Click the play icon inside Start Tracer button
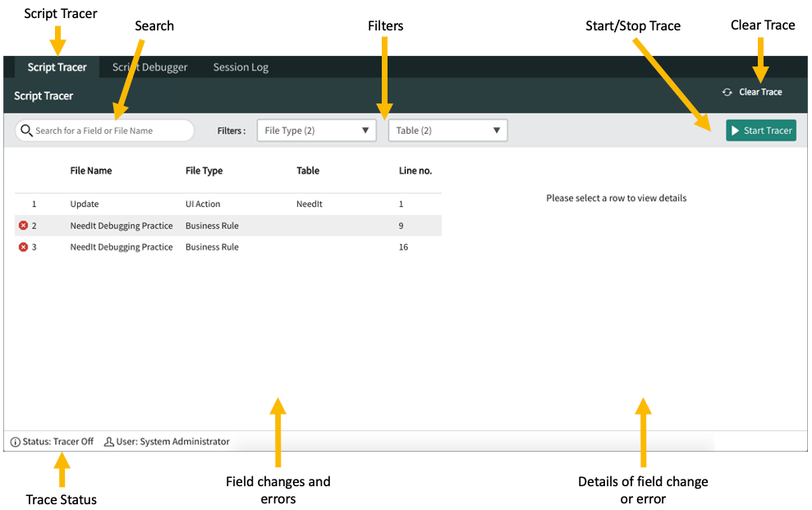This screenshot has width=812, height=510. (x=736, y=130)
